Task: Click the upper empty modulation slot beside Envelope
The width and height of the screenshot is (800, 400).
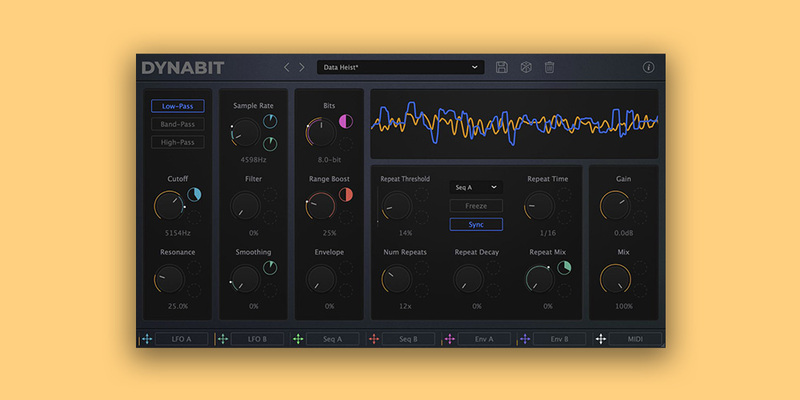Action: point(346,268)
